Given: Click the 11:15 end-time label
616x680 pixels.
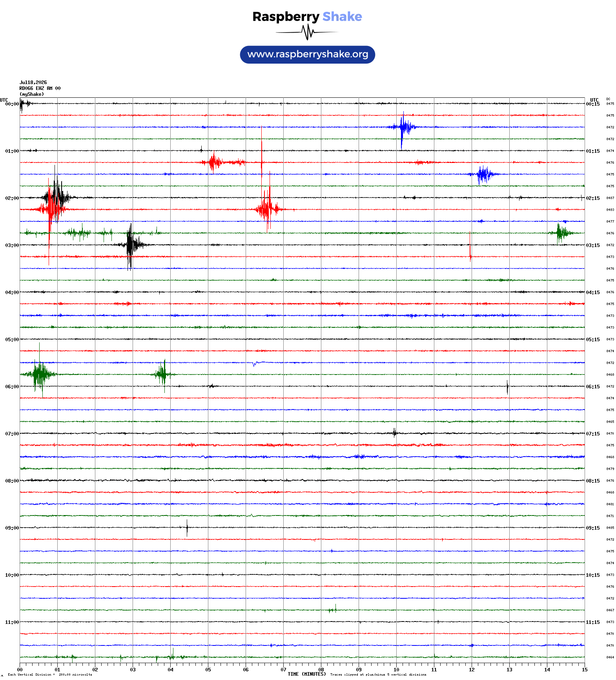Looking at the screenshot, I should point(593,622).
